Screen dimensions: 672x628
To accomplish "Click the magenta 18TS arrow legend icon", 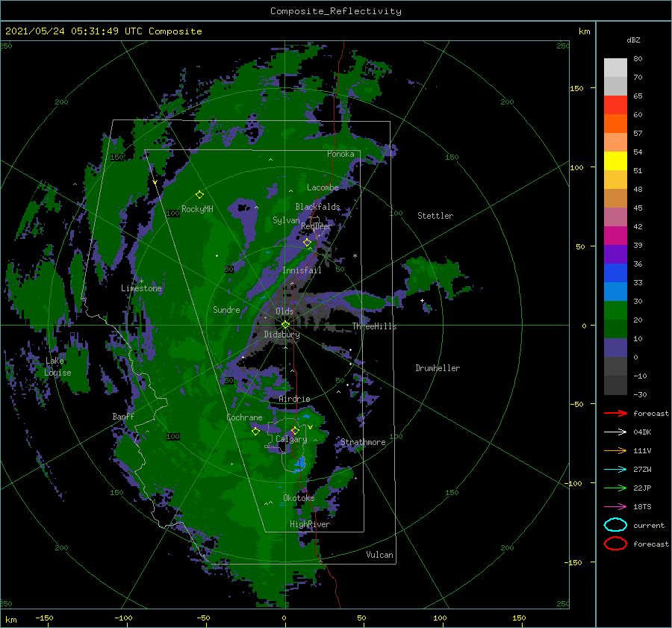I will tap(615, 507).
